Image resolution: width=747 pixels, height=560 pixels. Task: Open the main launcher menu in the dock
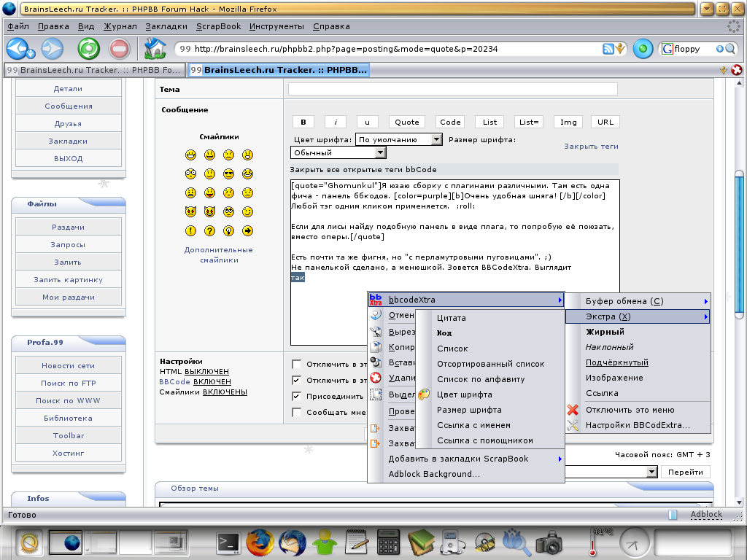click(x=29, y=542)
